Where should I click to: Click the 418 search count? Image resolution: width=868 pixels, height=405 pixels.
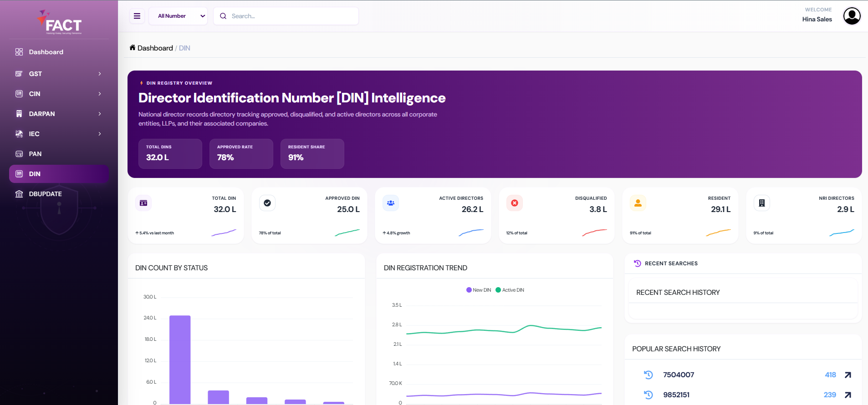(x=830, y=375)
